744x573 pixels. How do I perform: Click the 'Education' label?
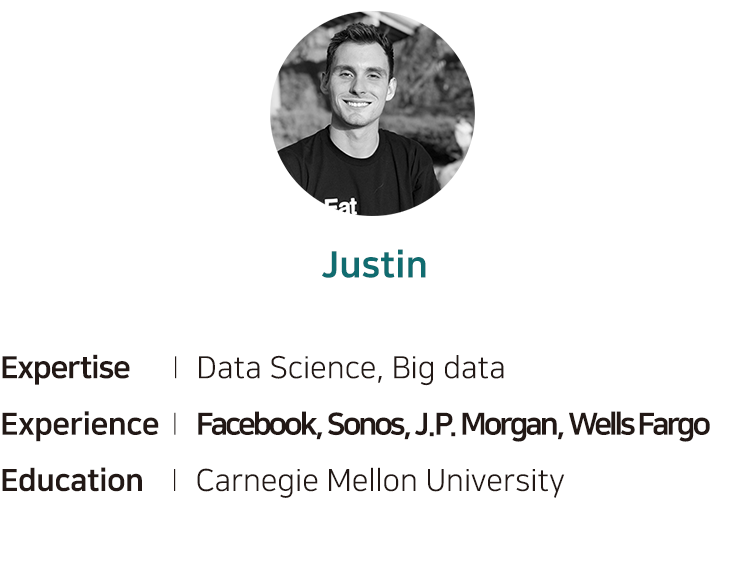tap(72, 480)
